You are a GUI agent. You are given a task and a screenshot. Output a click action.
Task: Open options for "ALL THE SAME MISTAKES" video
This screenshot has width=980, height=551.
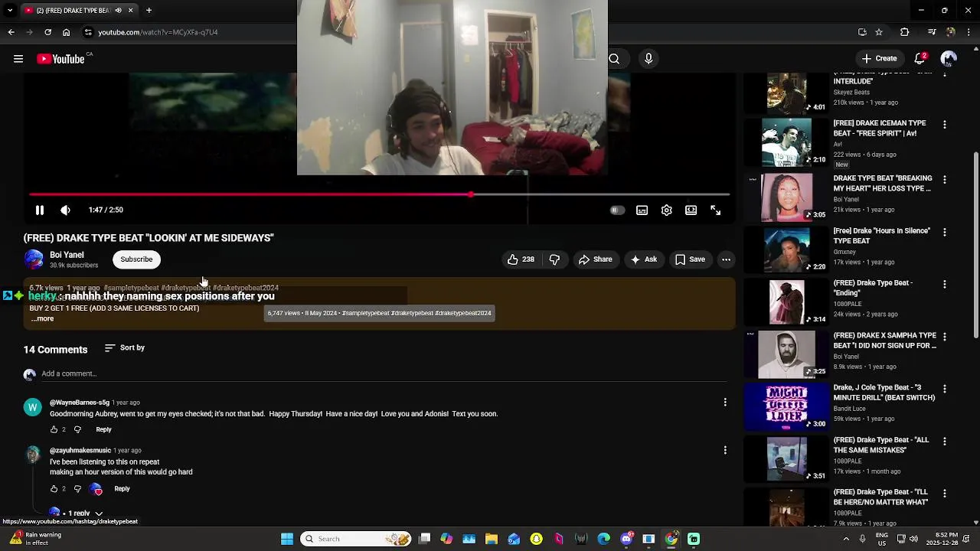tap(944, 442)
